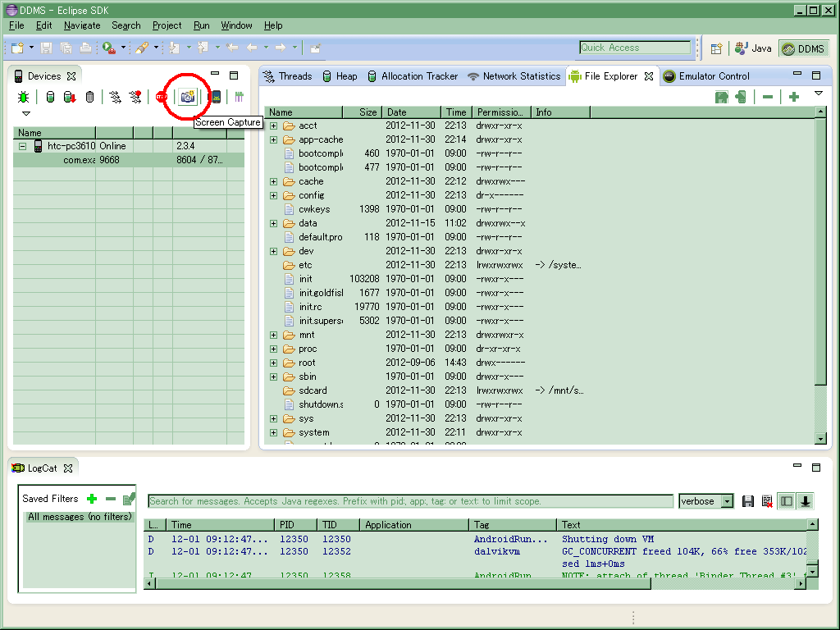This screenshot has height=630, width=840.
Task: Click the Back navigation arrow icon
Action: click(251, 48)
